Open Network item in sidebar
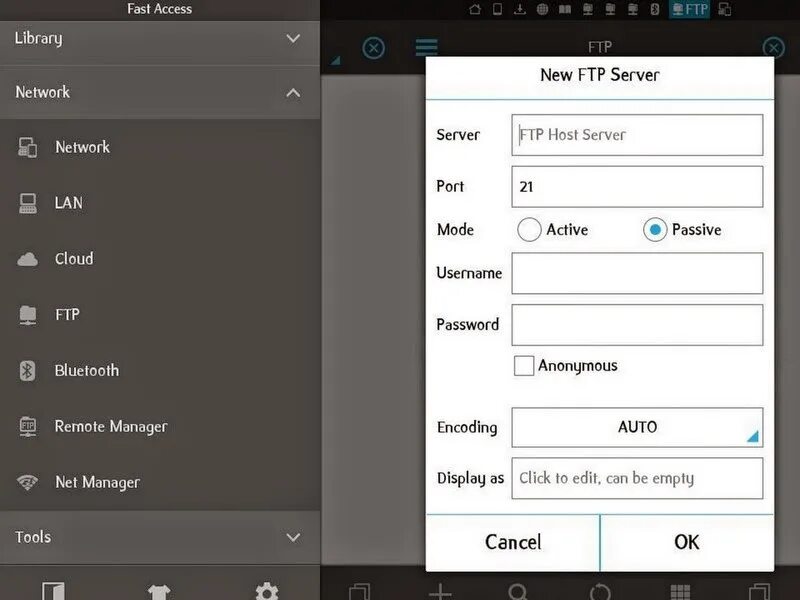 pos(160,147)
